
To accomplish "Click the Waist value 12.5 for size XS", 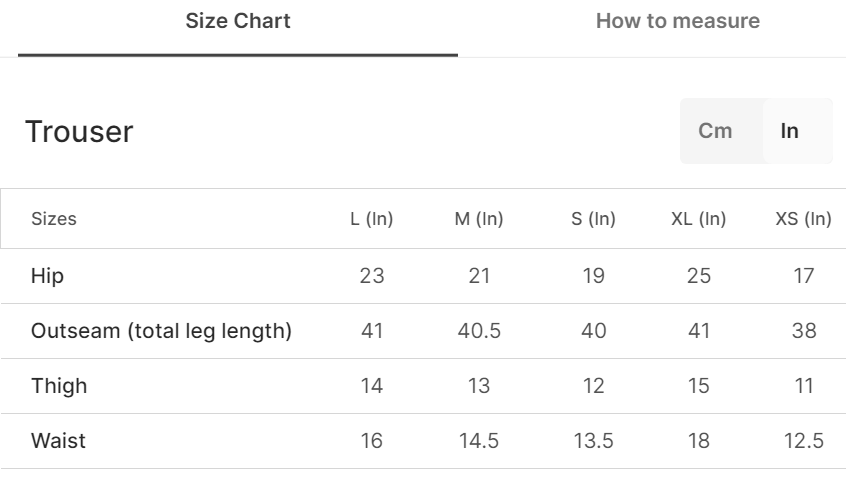I will pyautogui.click(x=804, y=441).
